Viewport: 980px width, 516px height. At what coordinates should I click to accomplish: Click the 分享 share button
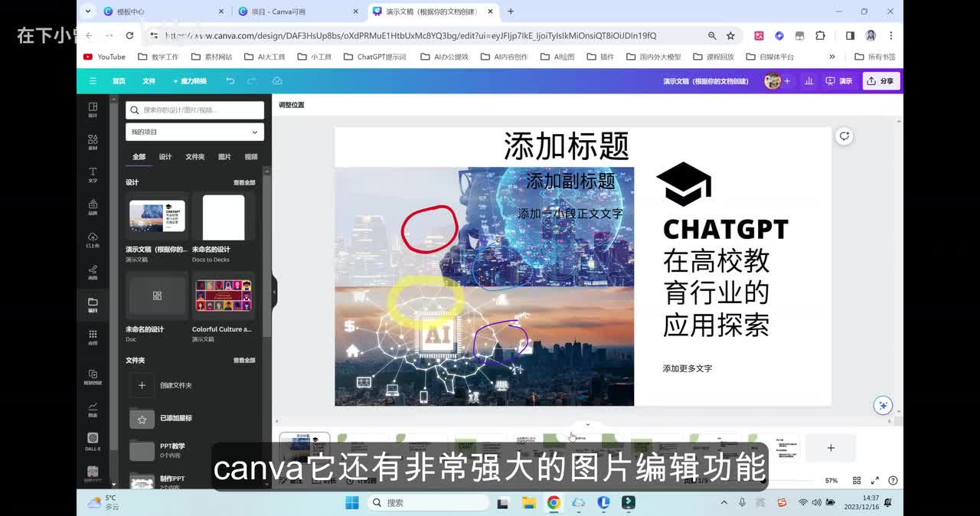(x=880, y=81)
